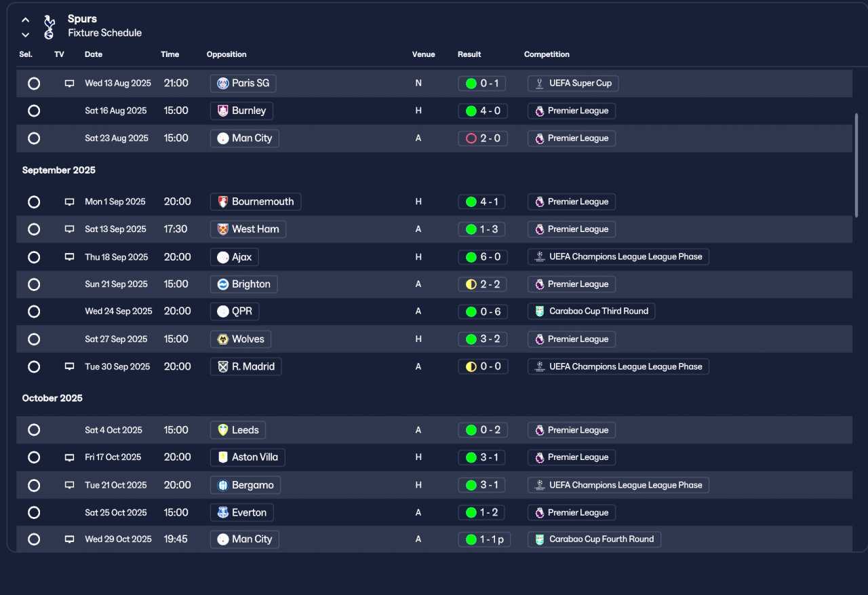Open the West Ham opposition button

click(248, 229)
